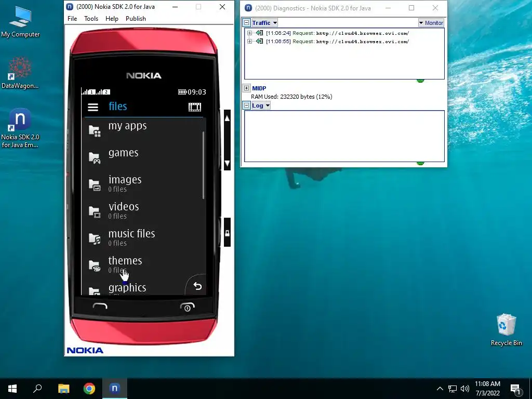Click the "files" header title
The width and height of the screenshot is (532, 399).
[118, 106]
